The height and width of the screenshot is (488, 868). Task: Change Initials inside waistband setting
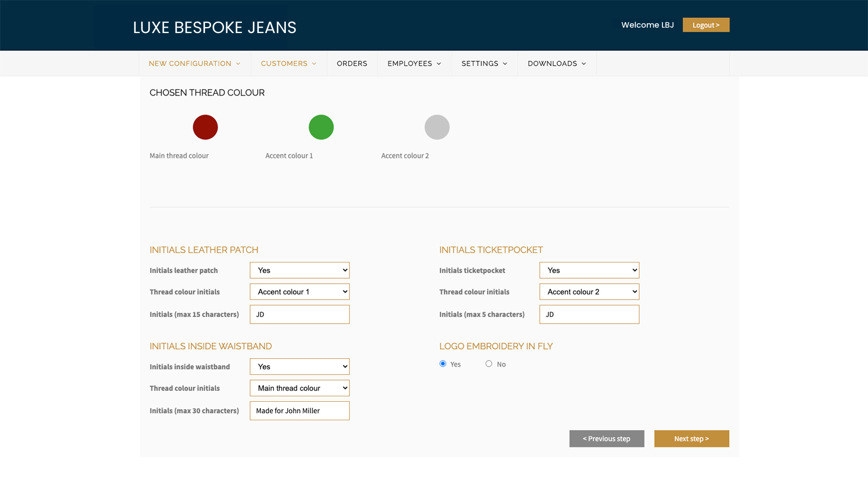click(299, 366)
